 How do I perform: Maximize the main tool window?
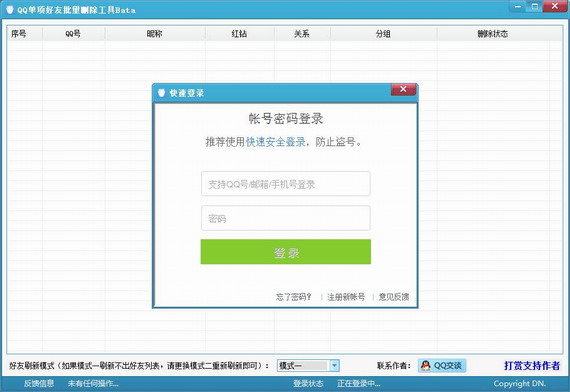pos(535,7)
